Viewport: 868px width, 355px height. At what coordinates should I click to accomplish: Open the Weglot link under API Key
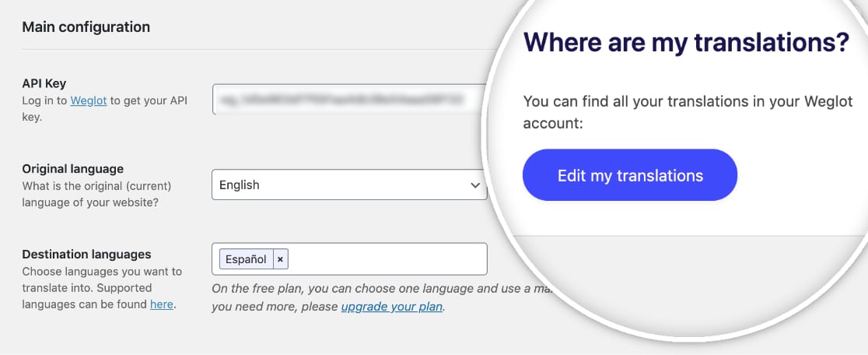(89, 100)
